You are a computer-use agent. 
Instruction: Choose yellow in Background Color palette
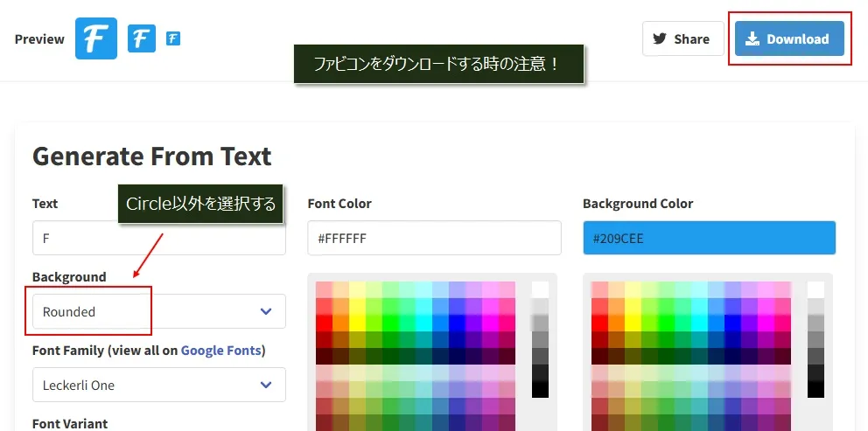(633, 323)
